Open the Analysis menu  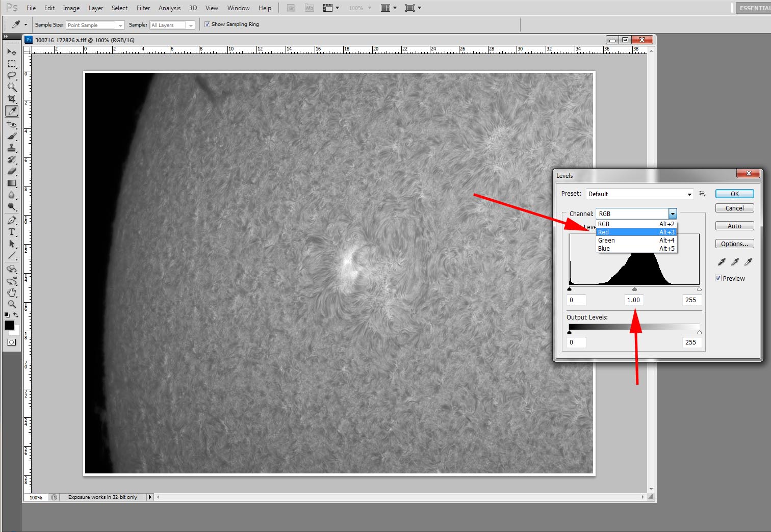169,8
